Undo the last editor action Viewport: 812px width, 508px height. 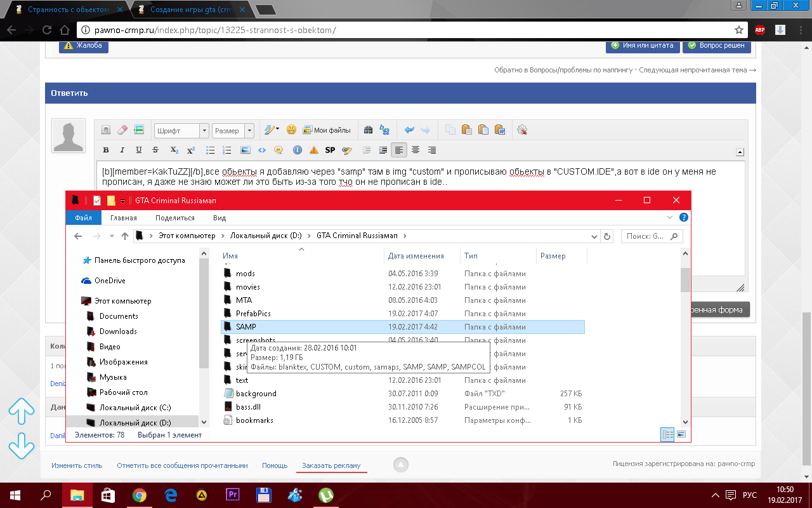tap(409, 130)
